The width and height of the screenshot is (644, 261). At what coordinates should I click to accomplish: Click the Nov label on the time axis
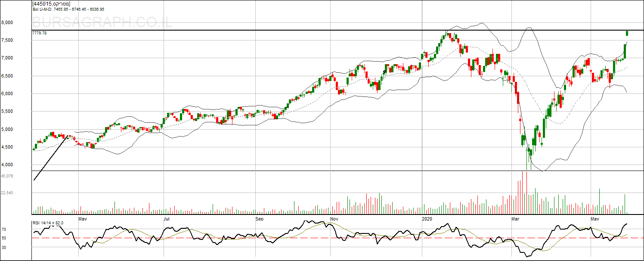click(334, 219)
